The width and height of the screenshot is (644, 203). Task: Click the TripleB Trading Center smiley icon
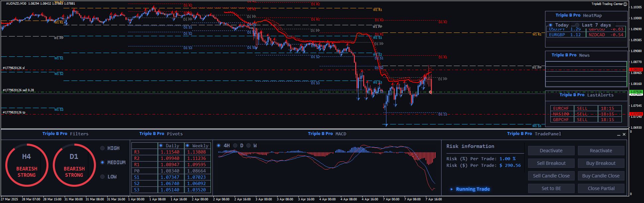click(625, 4)
